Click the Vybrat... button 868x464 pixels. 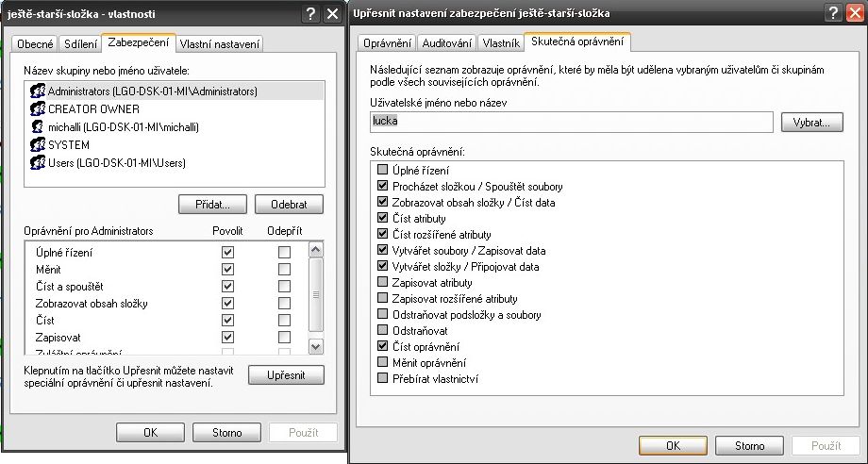pos(812,123)
